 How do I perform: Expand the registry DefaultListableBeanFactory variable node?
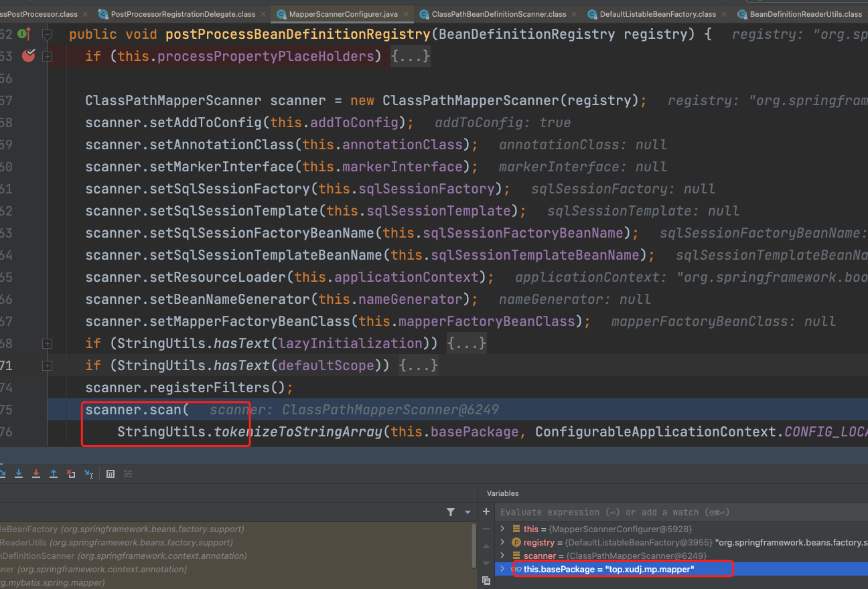pos(502,542)
